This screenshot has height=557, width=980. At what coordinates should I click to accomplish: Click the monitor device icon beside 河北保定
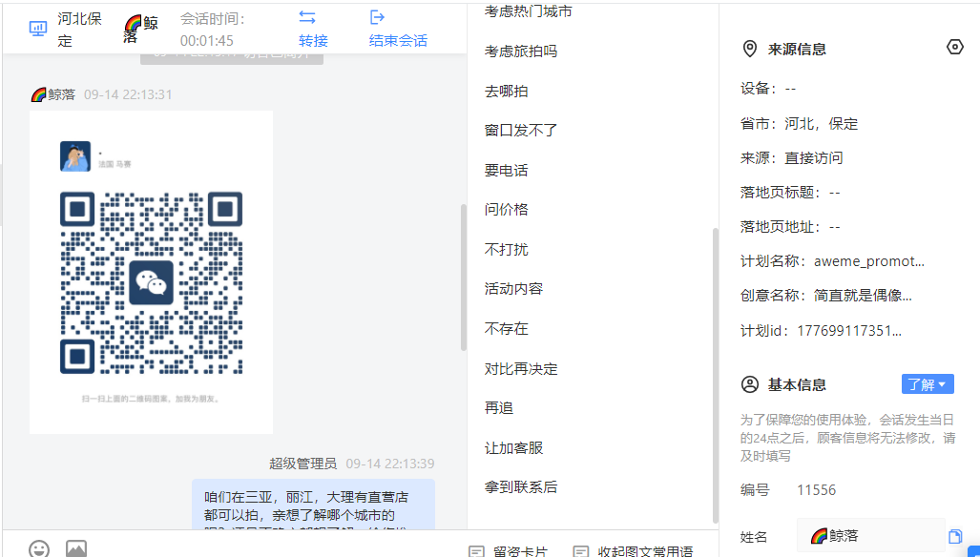38,29
